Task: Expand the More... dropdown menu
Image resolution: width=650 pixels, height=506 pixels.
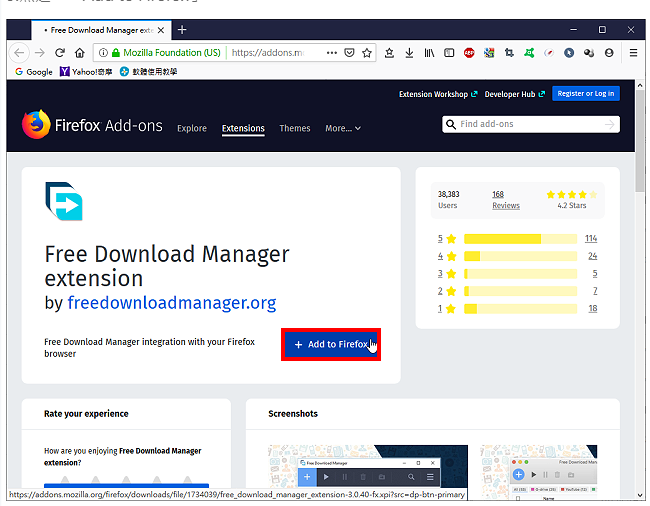Action: point(342,128)
